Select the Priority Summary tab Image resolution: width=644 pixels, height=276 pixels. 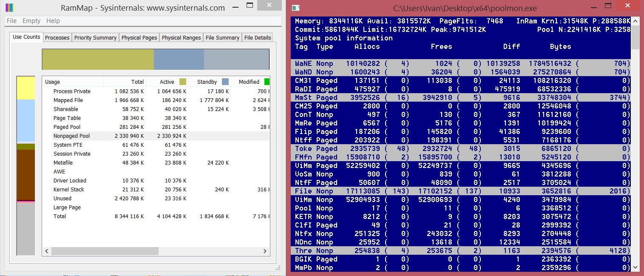tap(95, 37)
